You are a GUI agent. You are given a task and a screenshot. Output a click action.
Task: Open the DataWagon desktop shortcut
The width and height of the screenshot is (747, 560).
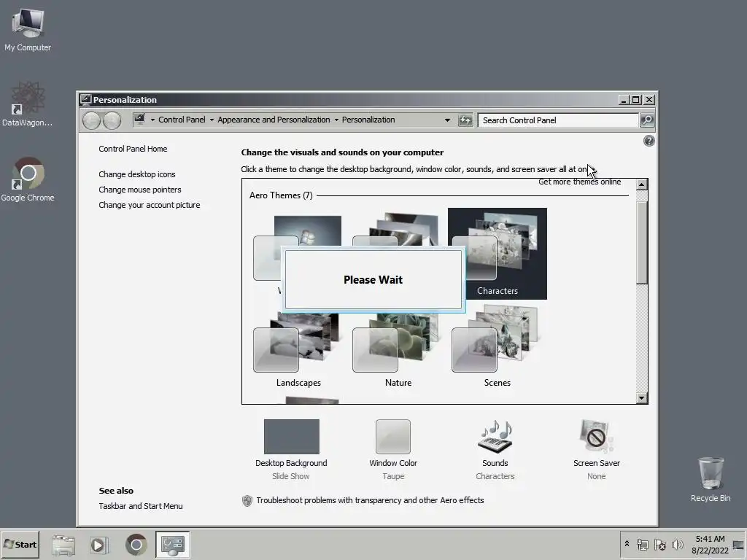(x=27, y=104)
